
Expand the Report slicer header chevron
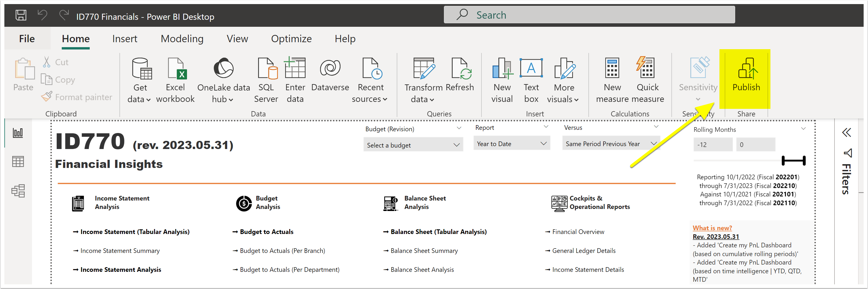point(546,127)
